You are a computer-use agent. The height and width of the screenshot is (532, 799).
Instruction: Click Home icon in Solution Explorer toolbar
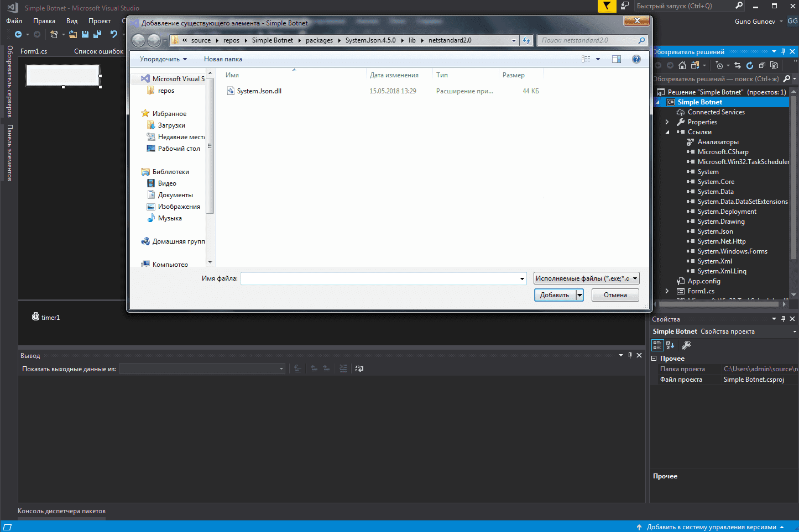[682, 65]
